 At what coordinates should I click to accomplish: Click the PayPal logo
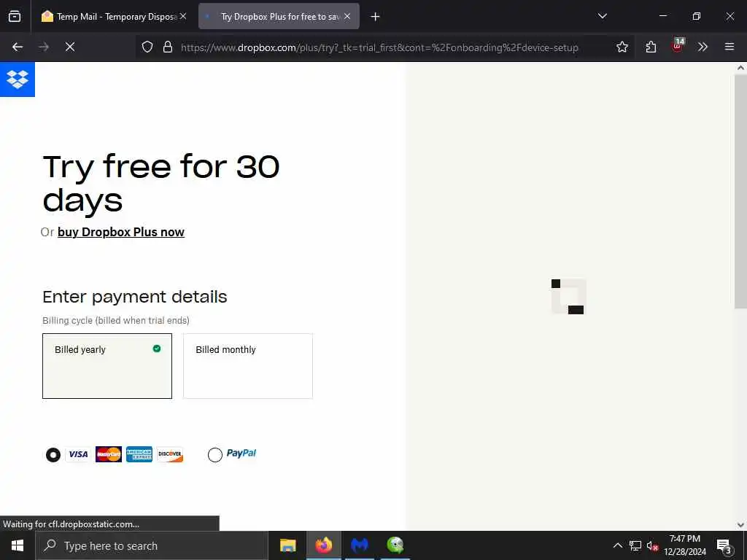pos(241,453)
